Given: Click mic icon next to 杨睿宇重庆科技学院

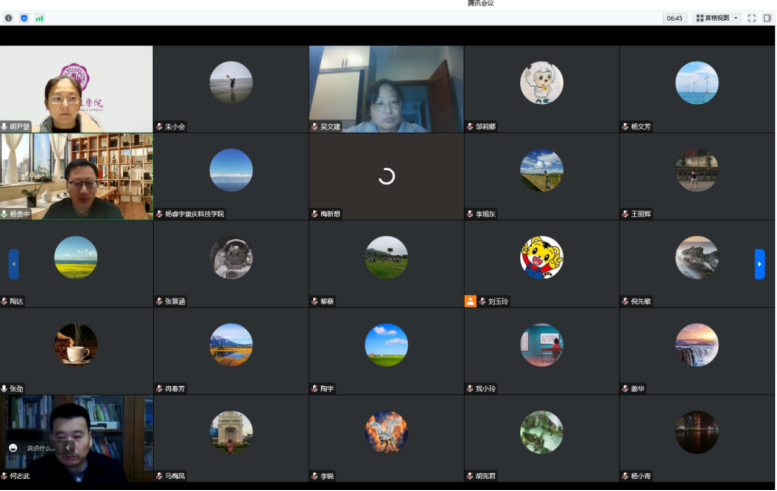Looking at the screenshot, I should 159,214.
